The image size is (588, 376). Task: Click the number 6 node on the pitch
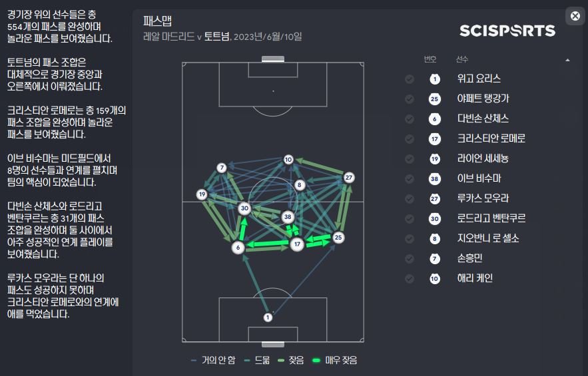coord(238,248)
